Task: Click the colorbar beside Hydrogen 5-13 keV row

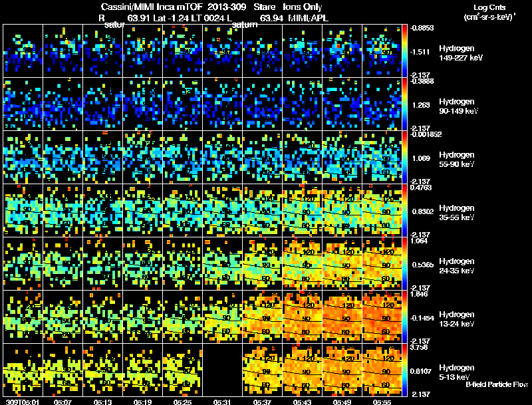Action: [x=405, y=370]
